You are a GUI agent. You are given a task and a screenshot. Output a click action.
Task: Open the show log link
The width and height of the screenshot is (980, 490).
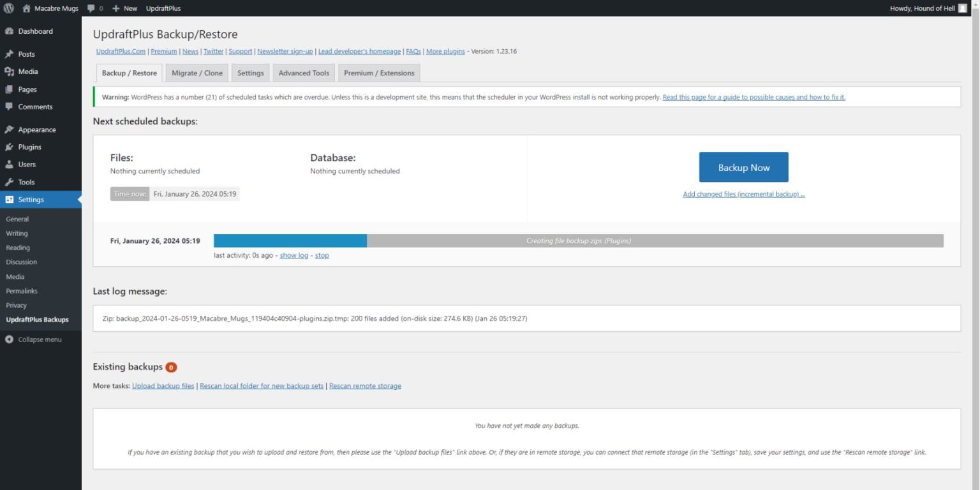(x=293, y=255)
